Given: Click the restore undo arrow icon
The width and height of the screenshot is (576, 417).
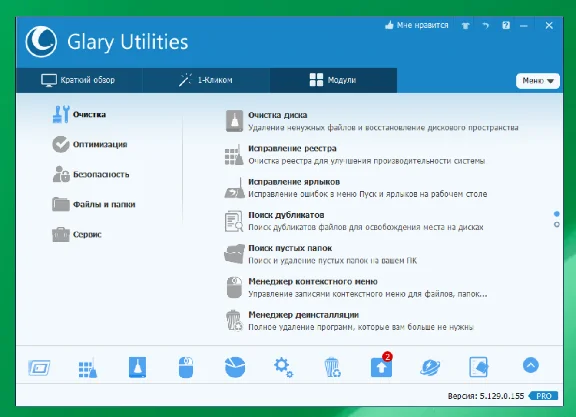Looking at the screenshot, I should point(486,25).
